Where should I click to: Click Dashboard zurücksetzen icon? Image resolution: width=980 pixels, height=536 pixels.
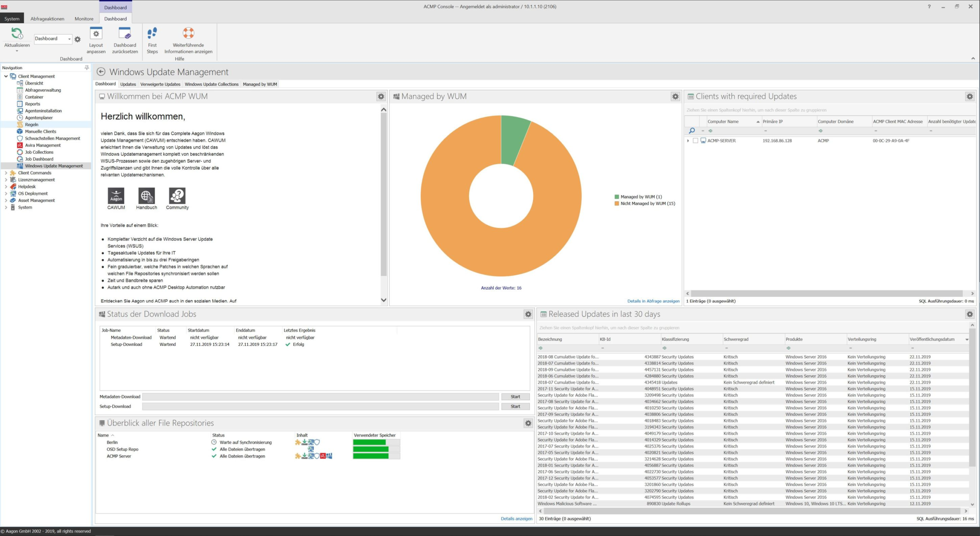[125, 33]
